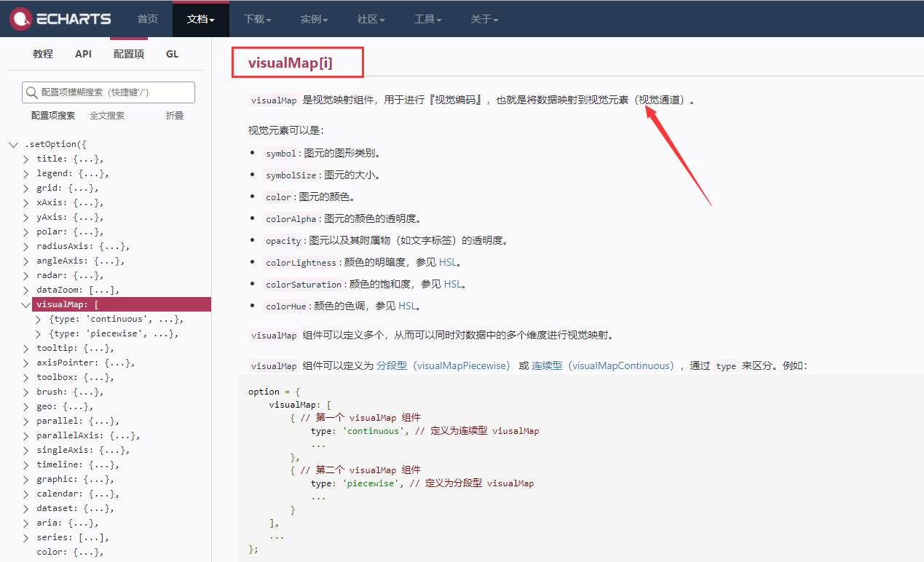Expand the polar tree node

[x=26, y=231]
